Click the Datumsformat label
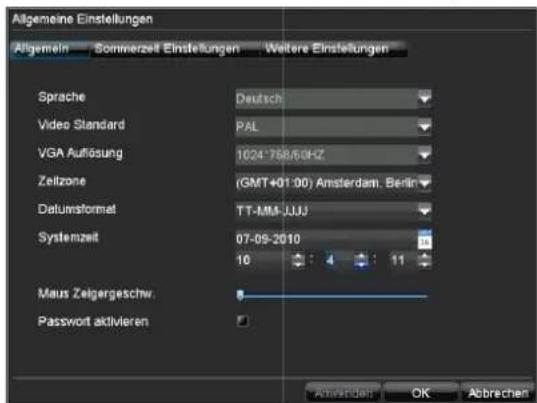This screenshot has height=403, width=537. (77, 209)
